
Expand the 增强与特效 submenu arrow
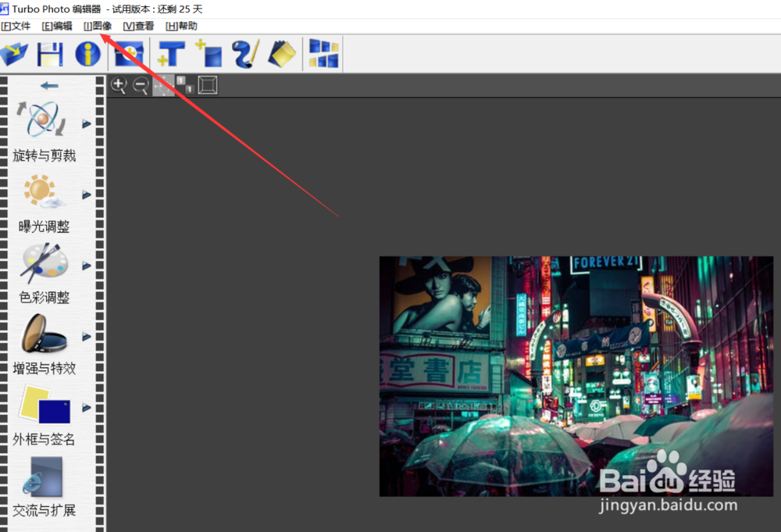click(87, 337)
